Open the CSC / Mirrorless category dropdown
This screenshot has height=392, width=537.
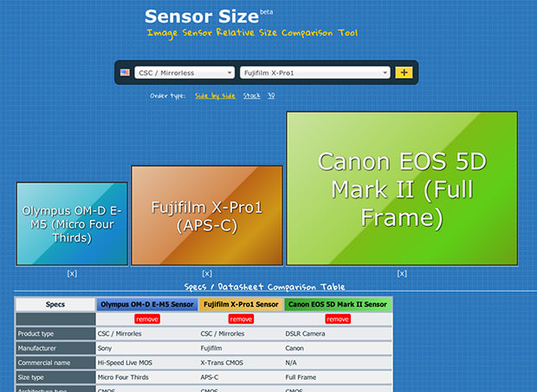pyautogui.click(x=184, y=73)
